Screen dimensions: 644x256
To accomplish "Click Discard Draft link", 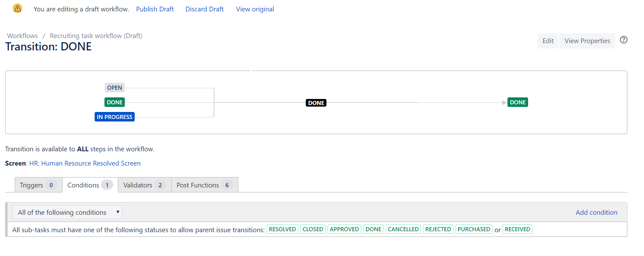I will point(205,9).
